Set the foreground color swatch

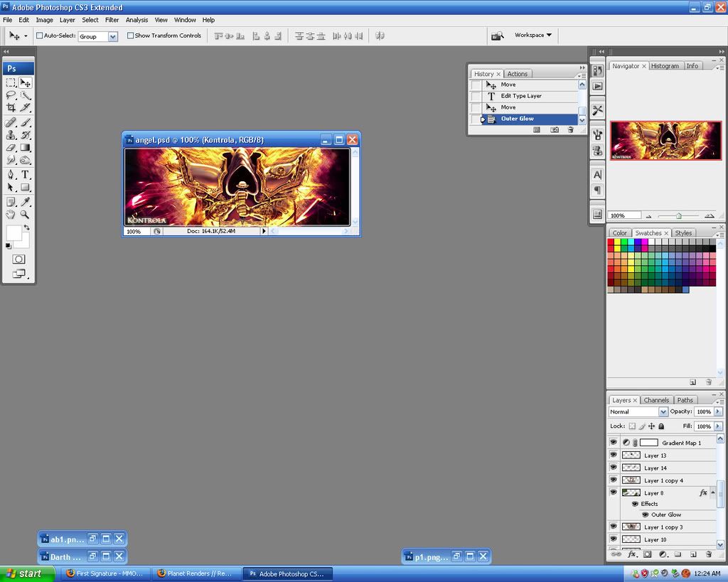click(14, 233)
